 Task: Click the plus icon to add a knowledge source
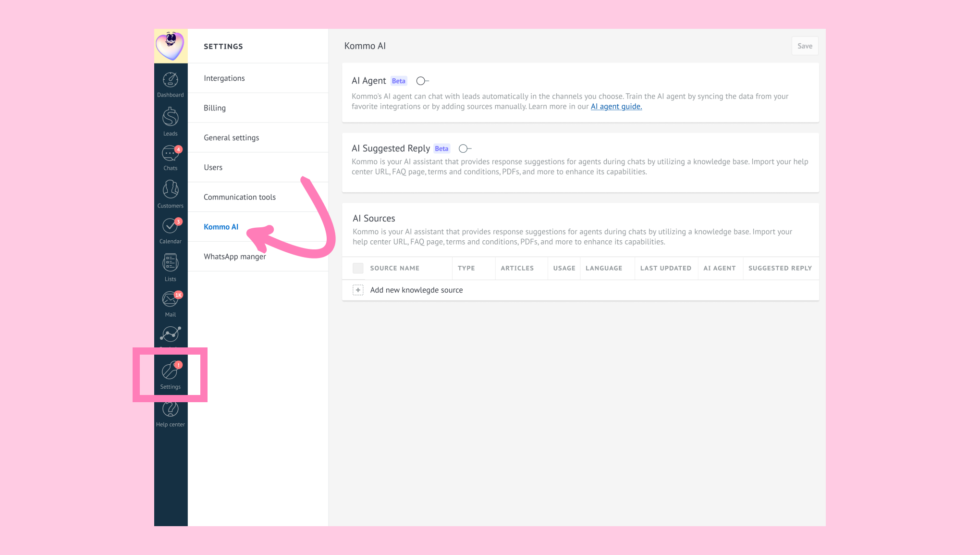(x=358, y=290)
